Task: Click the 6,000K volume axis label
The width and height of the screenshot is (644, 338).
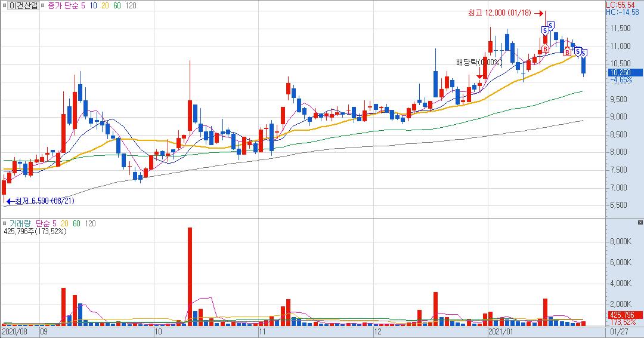Action: tap(621, 262)
